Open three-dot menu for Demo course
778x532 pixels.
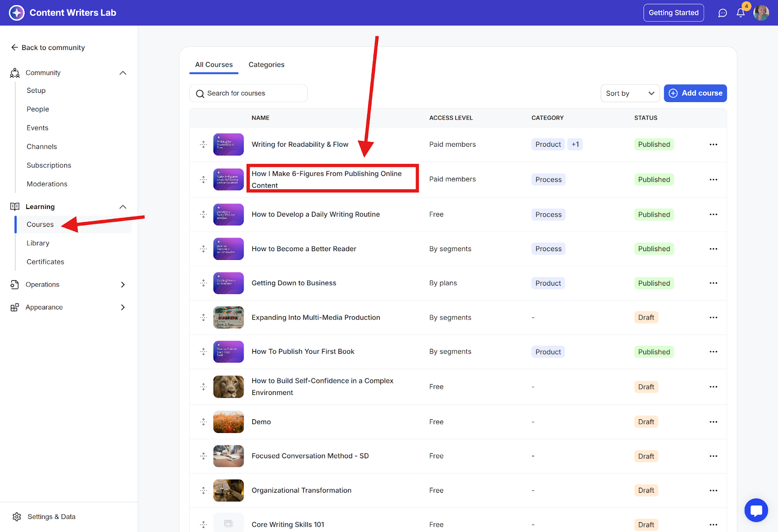[713, 422]
